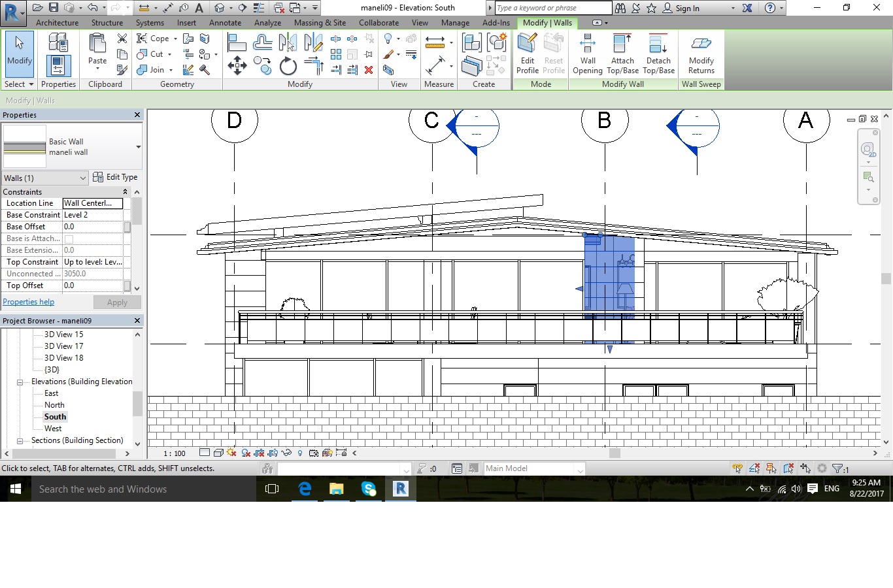Click the Cope tool in Geometry panel
This screenshot has width=893, height=588.
pos(156,38)
